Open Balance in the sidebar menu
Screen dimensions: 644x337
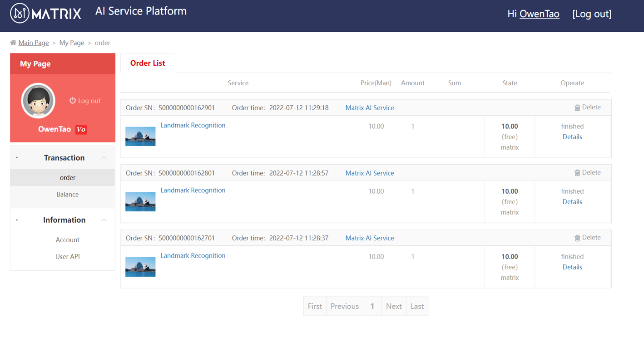(x=67, y=194)
